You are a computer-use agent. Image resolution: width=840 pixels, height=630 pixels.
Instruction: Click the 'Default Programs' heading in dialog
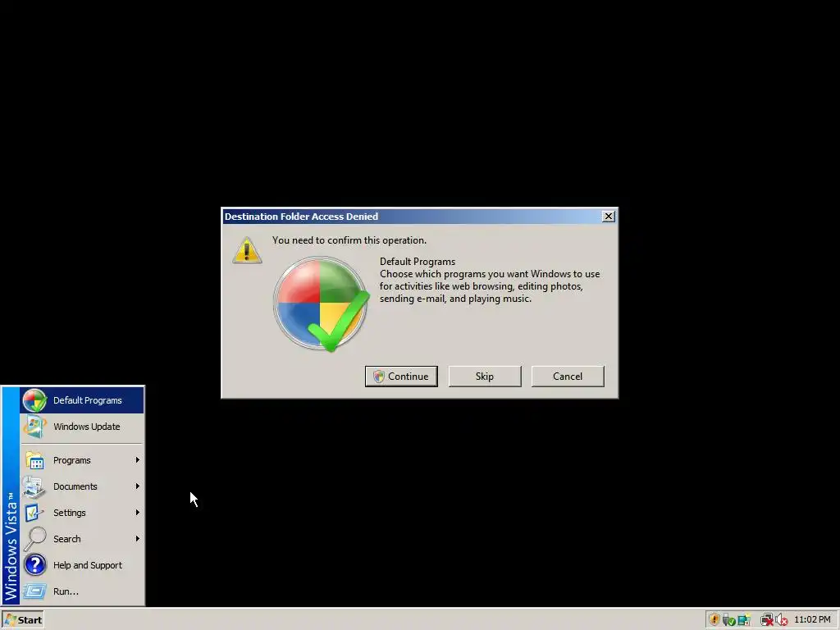click(x=418, y=262)
